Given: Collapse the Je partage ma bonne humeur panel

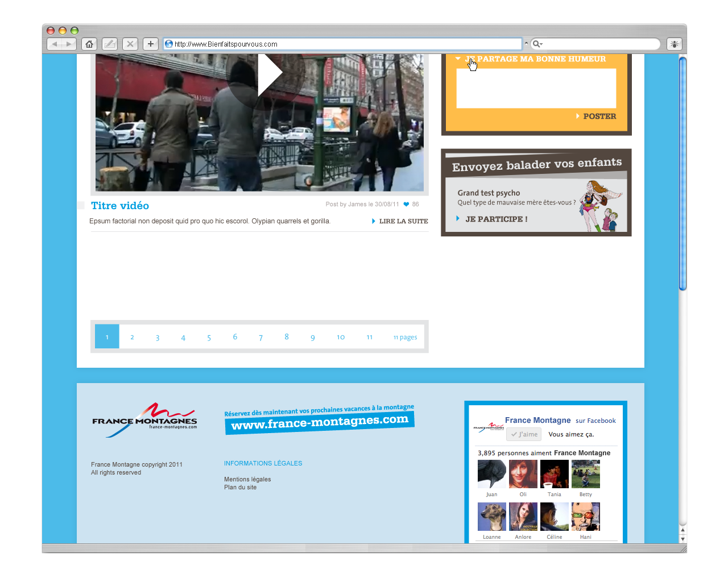Looking at the screenshot, I should (x=458, y=59).
